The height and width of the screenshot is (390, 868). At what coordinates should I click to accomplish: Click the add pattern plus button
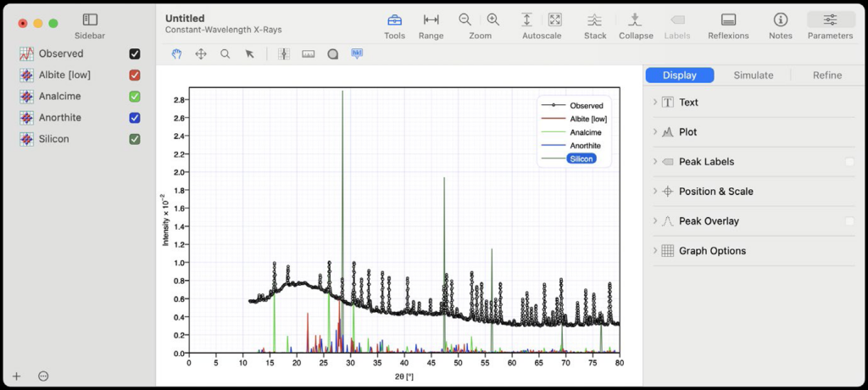click(x=16, y=376)
